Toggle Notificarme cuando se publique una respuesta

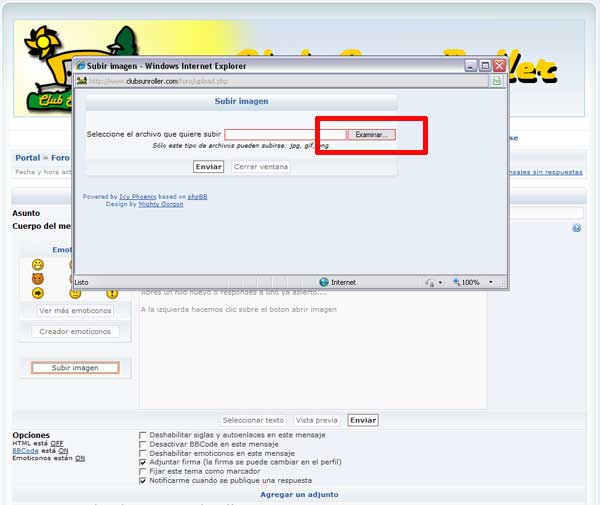[143, 480]
